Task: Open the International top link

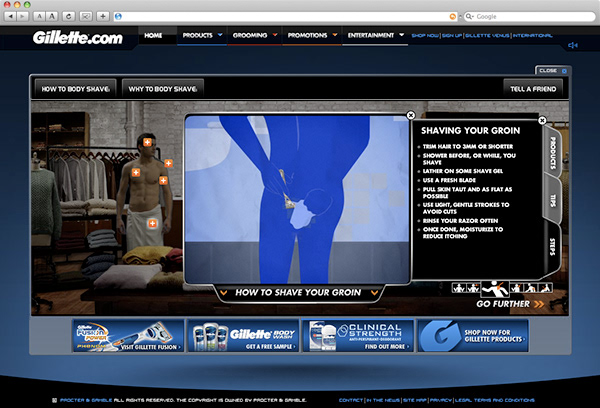Action: (x=532, y=35)
